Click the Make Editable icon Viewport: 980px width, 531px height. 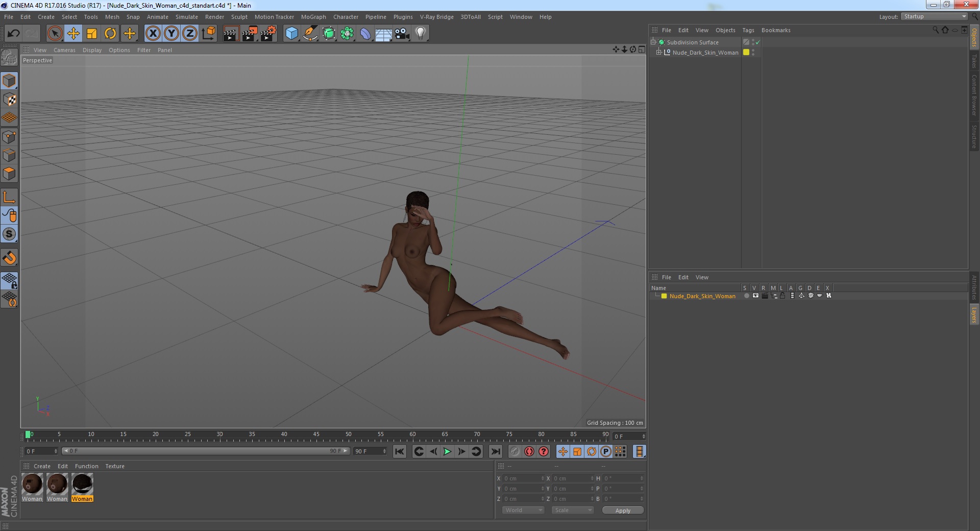point(9,58)
